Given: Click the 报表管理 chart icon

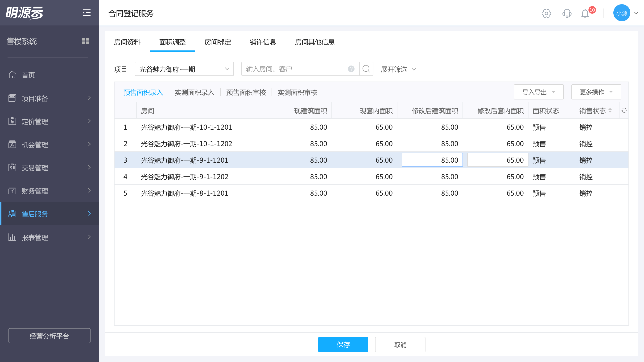Looking at the screenshot, I should tap(12, 237).
